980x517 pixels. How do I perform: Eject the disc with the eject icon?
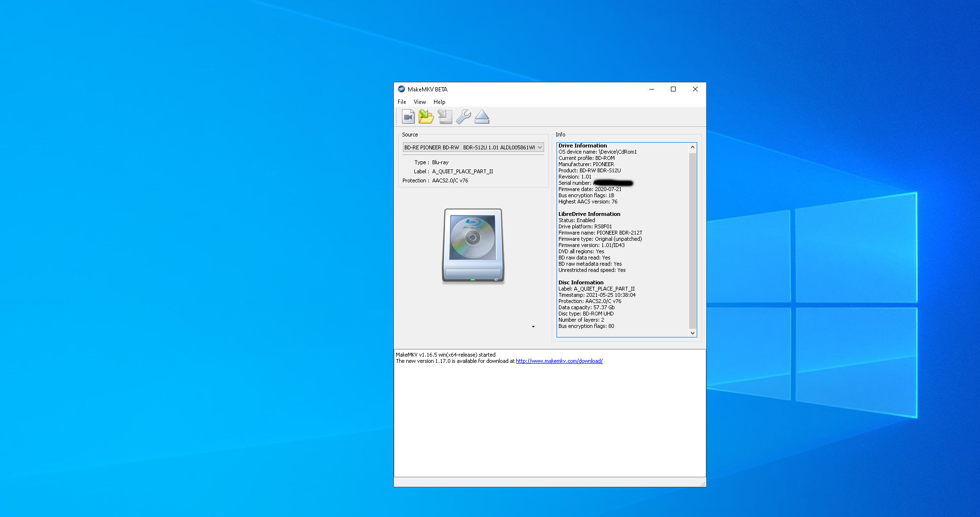[482, 117]
